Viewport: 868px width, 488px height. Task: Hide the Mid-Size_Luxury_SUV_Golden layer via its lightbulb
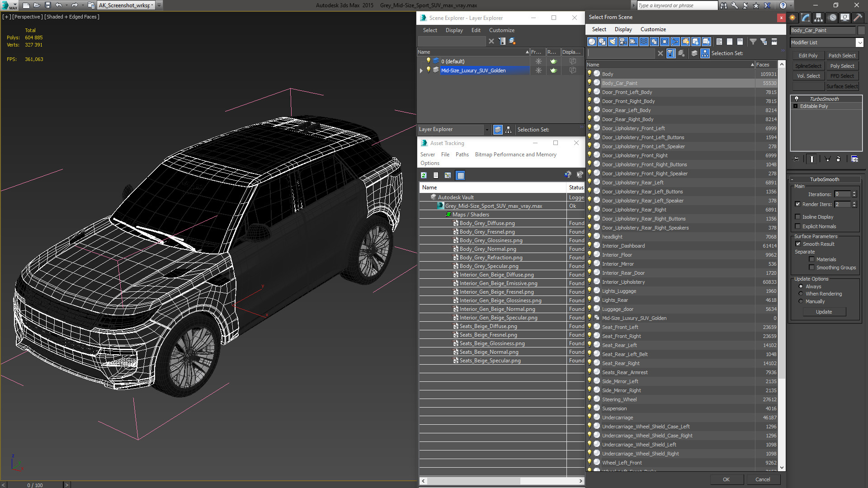pos(429,70)
